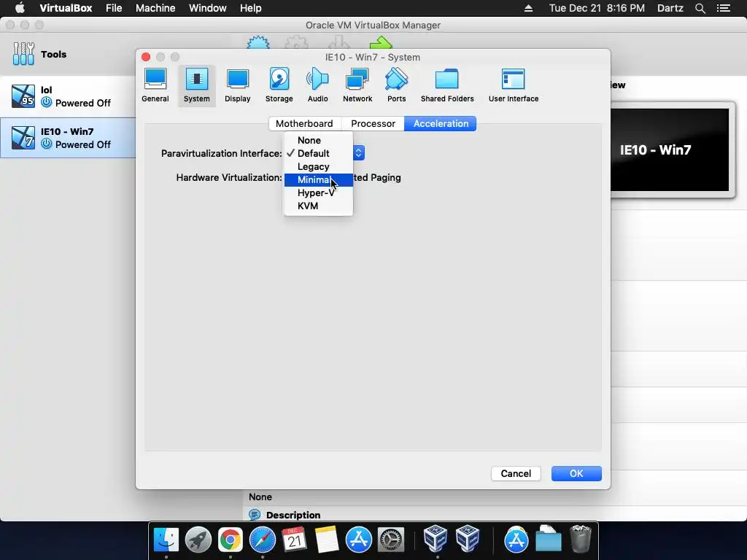Open Safari from the Dock

[263, 540]
